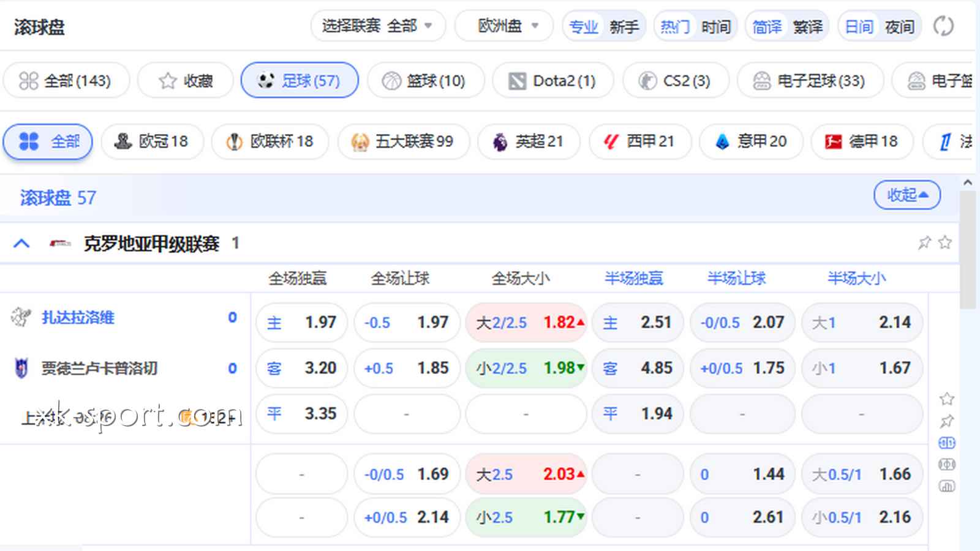Pin the 克罗地亚甲级联赛 league
The image size is (980, 551).
tap(924, 243)
